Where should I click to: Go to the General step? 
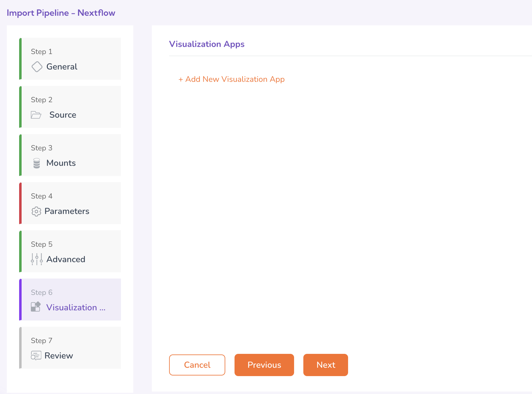pos(62,67)
